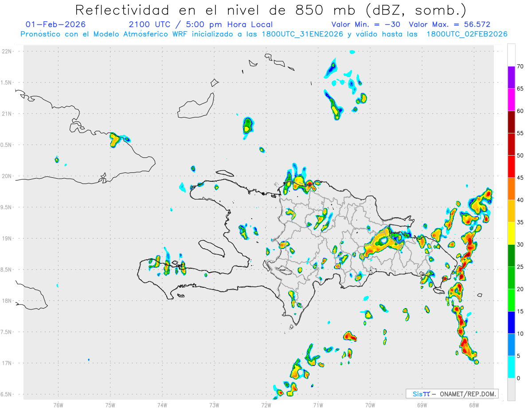This screenshot has width=532, height=411.
Task: Click the colorbar label '45'
Action: [x=520, y=178]
